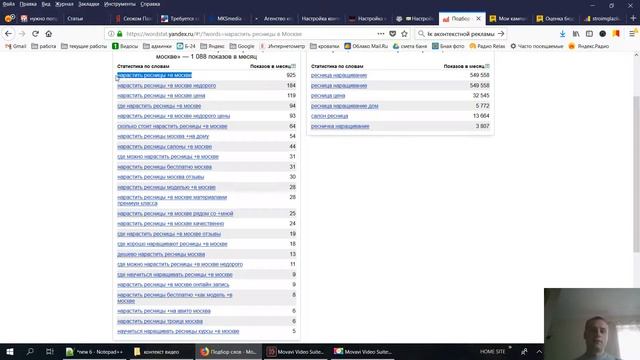Open the browser home page
This screenshot has height=360, width=640.
[49, 34]
